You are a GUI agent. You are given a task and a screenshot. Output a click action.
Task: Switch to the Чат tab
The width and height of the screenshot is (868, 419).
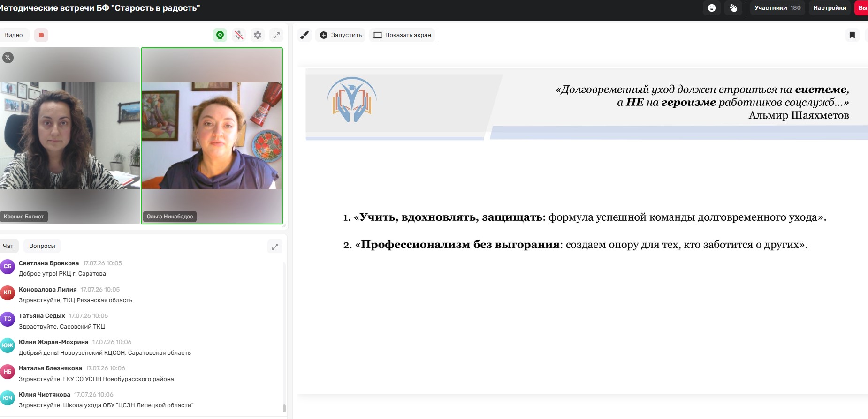coord(8,246)
